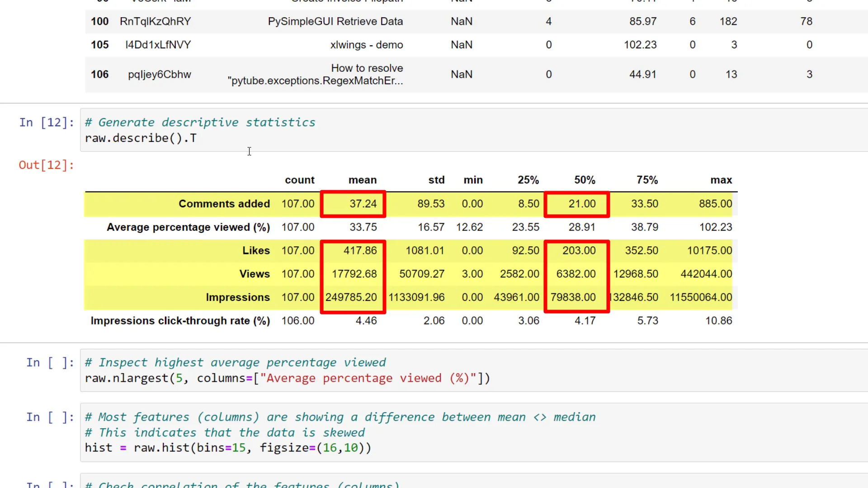Click the PySimpleGUI Retrieve Data title cell
The width and height of the screenshot is (868, 488).
[x=335, y=21]
